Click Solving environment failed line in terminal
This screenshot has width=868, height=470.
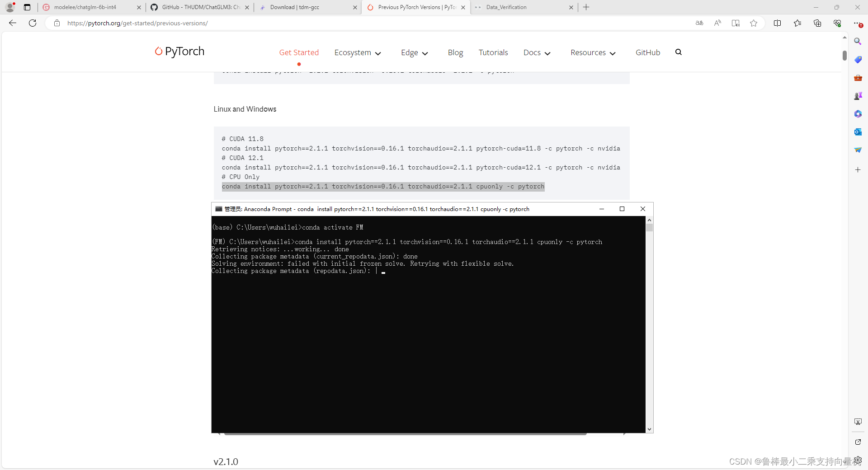pos(363,264)
